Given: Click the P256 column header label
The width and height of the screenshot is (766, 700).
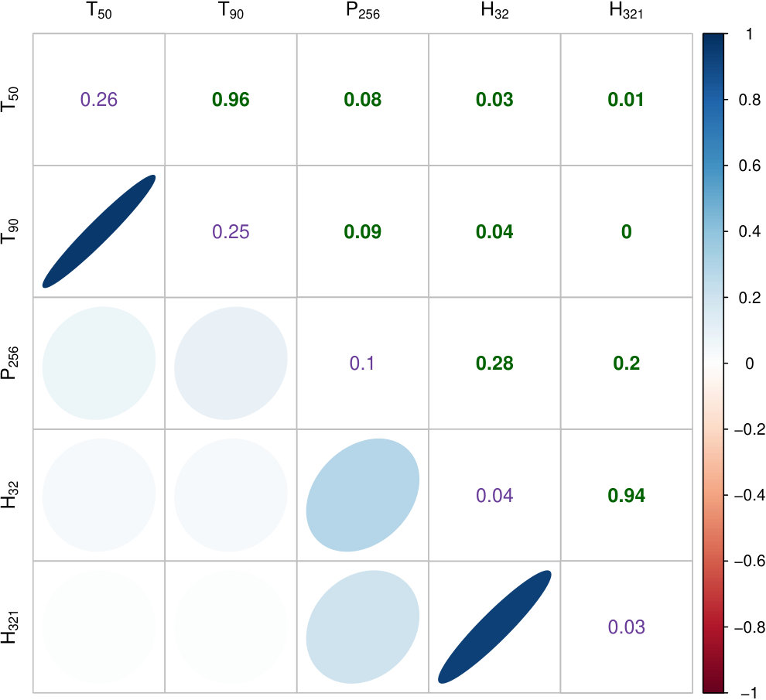Looking at the screenshot, I should click(362, 10).
